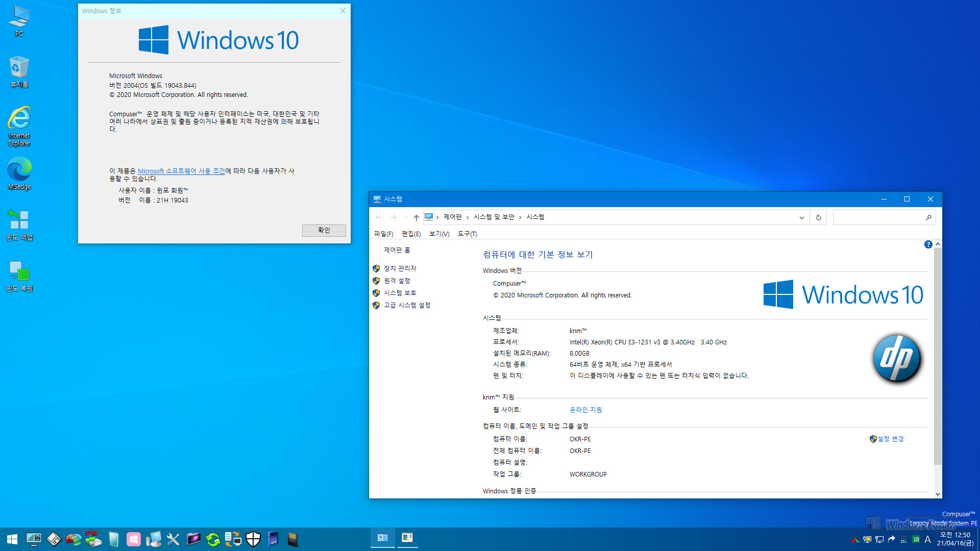Click the 설정 변경 link
The image size is (980, 551).
pyautogui.click(x=890, y=439)
